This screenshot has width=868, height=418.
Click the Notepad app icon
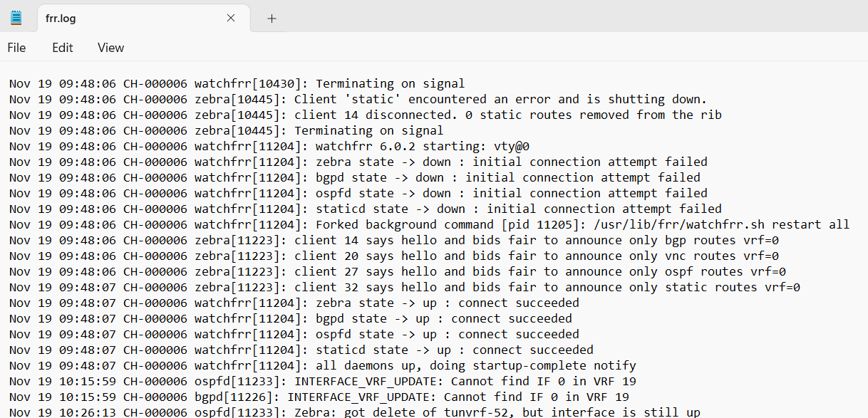(16, 18)
